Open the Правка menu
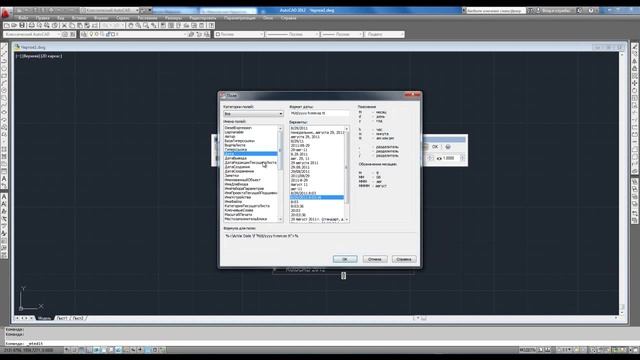The image size is (640, 360). click(42, 18)
